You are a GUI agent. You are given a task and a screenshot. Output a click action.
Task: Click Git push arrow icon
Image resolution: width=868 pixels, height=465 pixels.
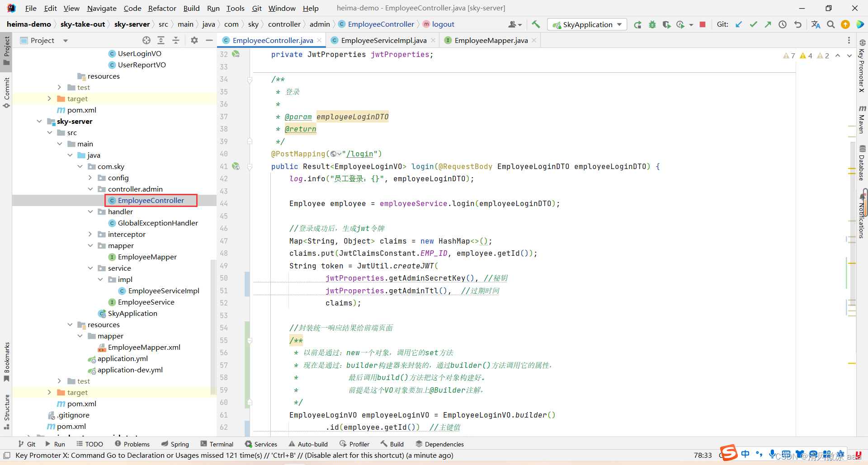[768, 24]
